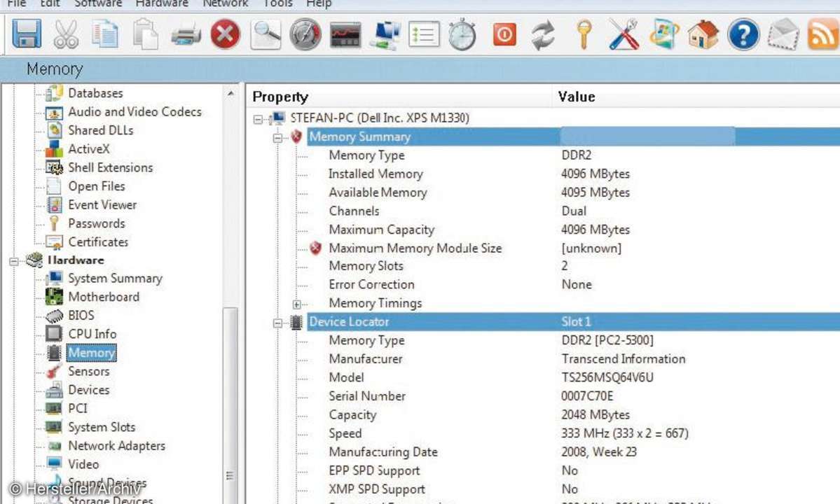Select Shared DLLs in the tree

(101, 130)
